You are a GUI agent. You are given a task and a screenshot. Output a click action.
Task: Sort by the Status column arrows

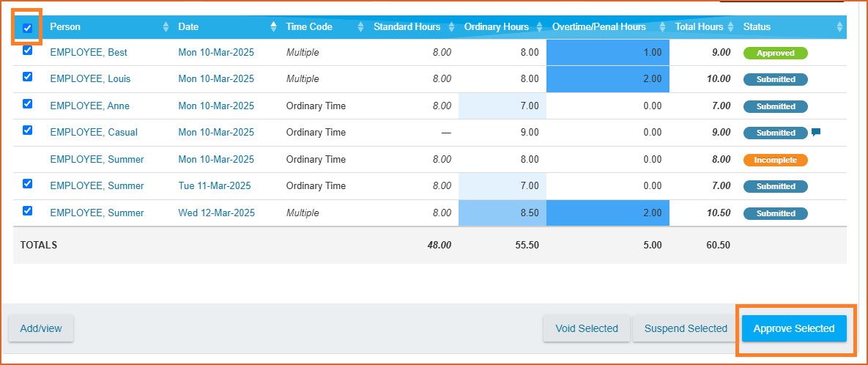(x=839, y=26)
